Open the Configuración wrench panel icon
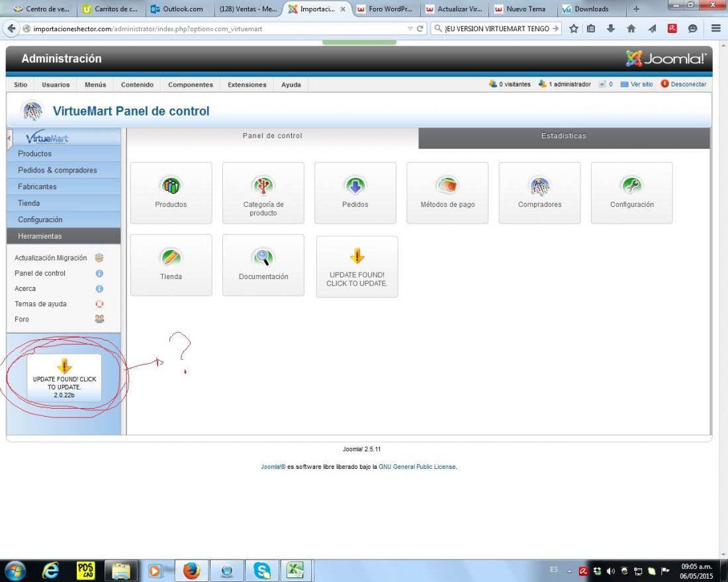Screen dimensions: 728x582 [632, 192]
